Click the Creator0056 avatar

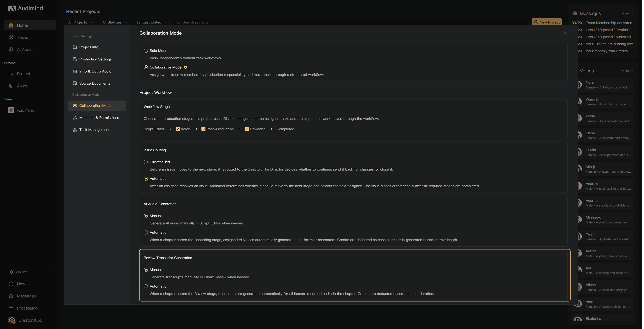coord(12,320)
